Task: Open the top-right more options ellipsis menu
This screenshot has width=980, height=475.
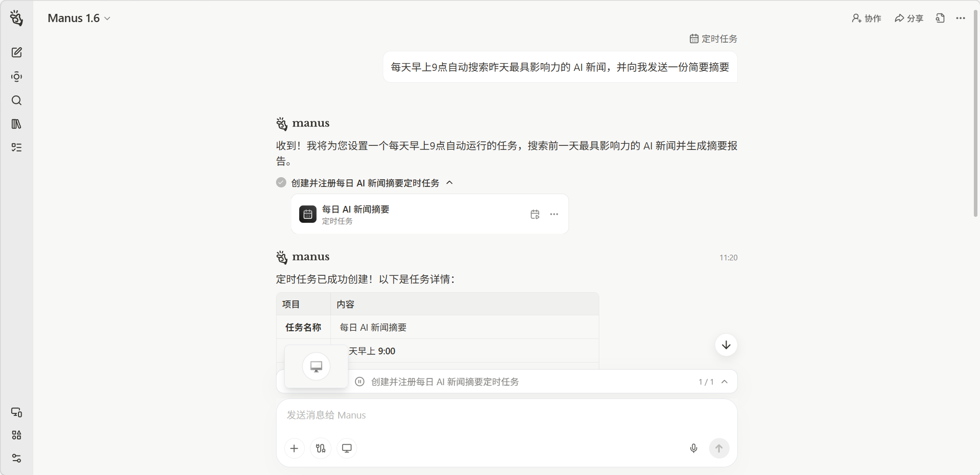Action: pos(961,18)
